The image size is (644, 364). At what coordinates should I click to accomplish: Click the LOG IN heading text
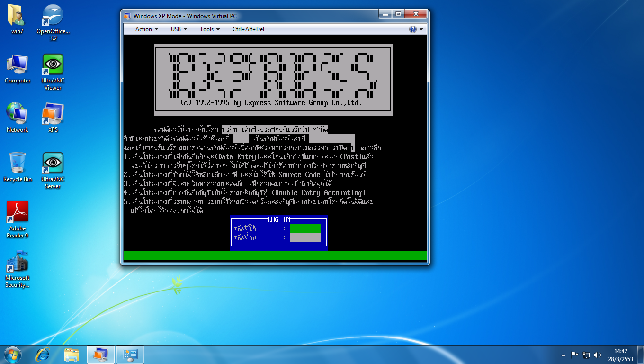pos(279,219)
